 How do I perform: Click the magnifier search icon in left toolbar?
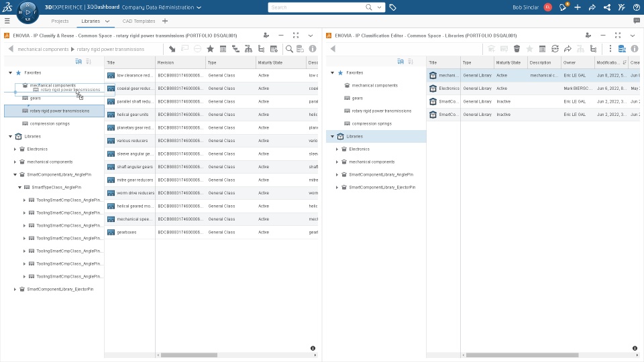pos(289,49)
